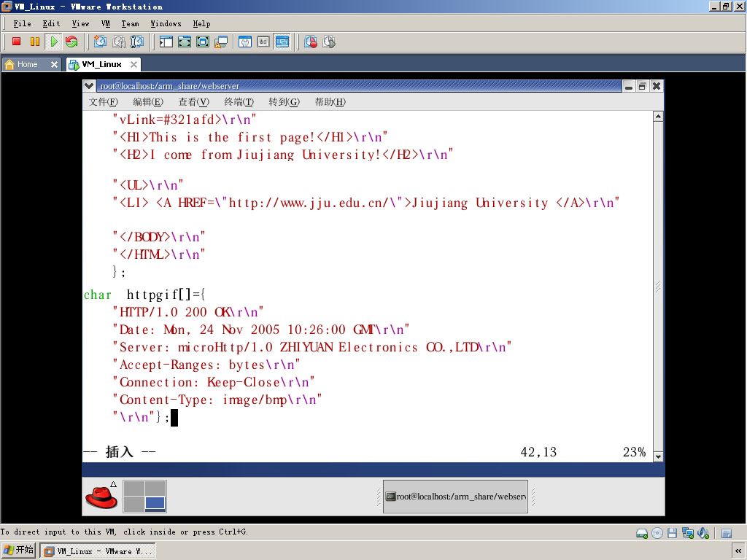The width and height of the screenshot is (747, 560).
Task: Click the 'char httpgif[]={' code line
Action: [x=144, y=295]
